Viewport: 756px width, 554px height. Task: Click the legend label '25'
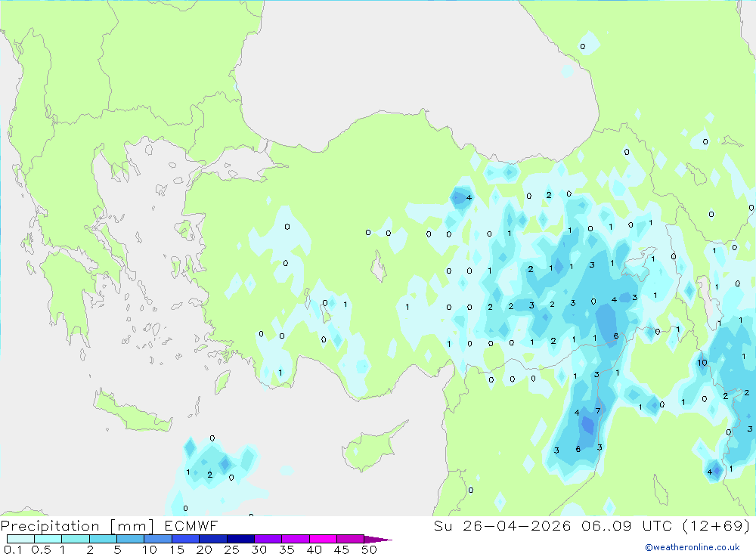(231, 549)
